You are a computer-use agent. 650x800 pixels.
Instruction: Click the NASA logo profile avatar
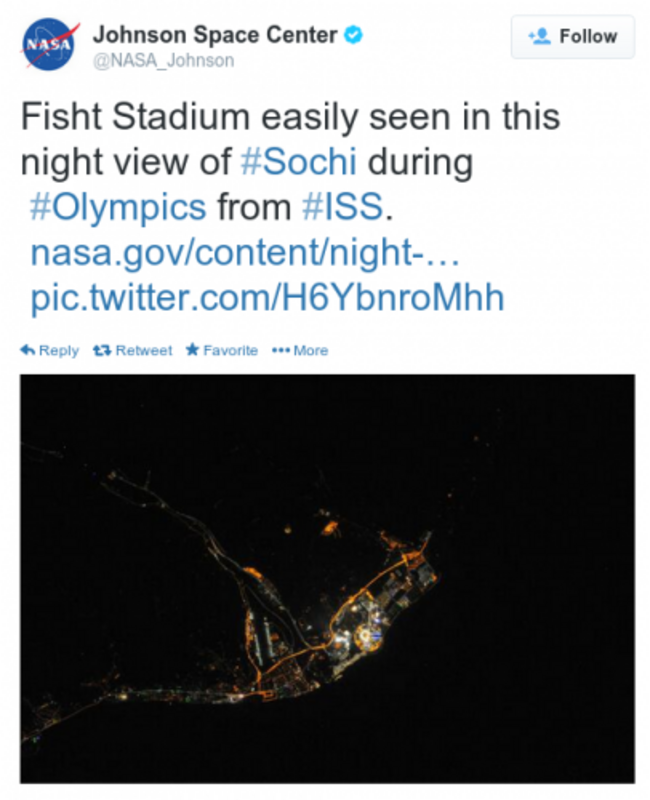[50, 44]
